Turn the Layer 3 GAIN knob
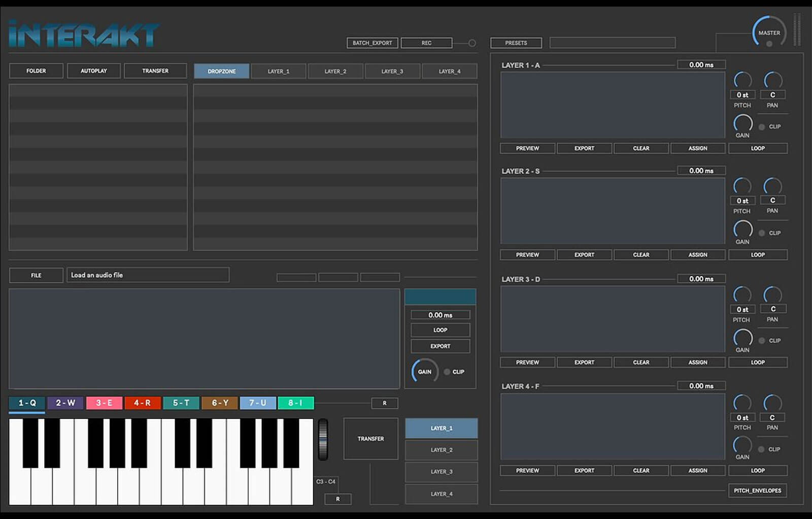The width and height of the screenshot is (812, 519). (x=742, y=338)
